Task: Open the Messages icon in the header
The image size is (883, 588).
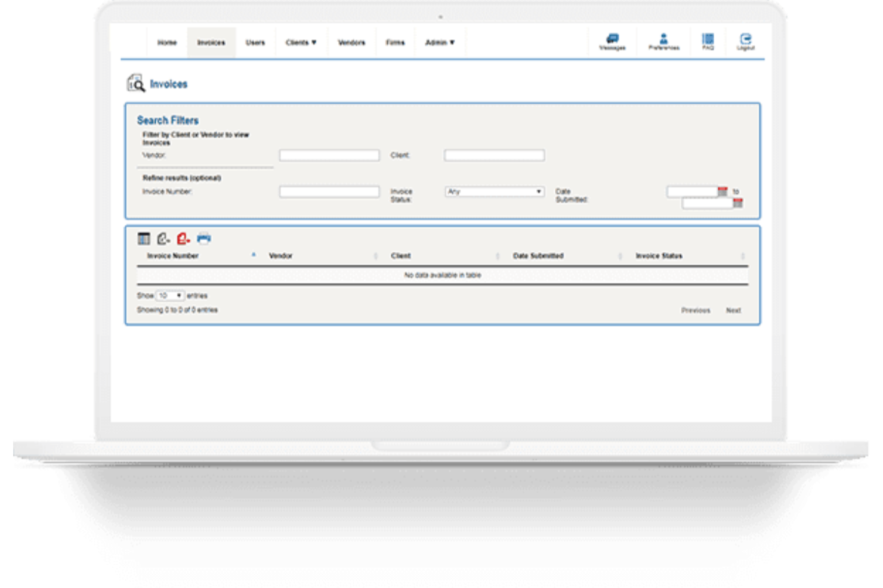Action: 612,42
